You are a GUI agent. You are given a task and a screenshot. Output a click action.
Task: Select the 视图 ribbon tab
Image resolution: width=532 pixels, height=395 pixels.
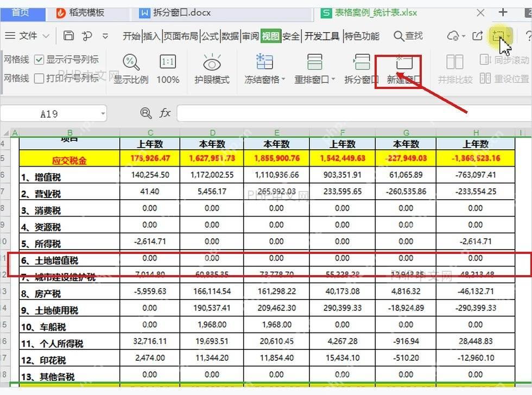[270, 36]
